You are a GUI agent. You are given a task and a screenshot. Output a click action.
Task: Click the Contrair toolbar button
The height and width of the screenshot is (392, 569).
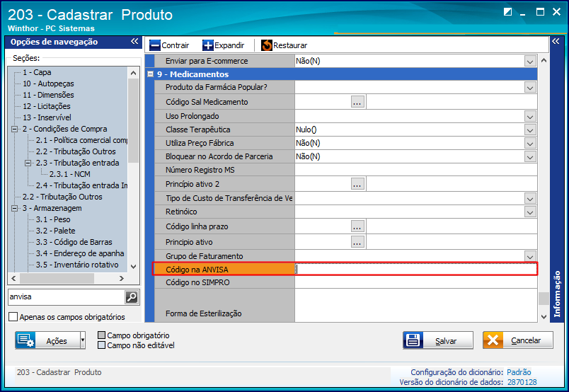tap(169, 45)
